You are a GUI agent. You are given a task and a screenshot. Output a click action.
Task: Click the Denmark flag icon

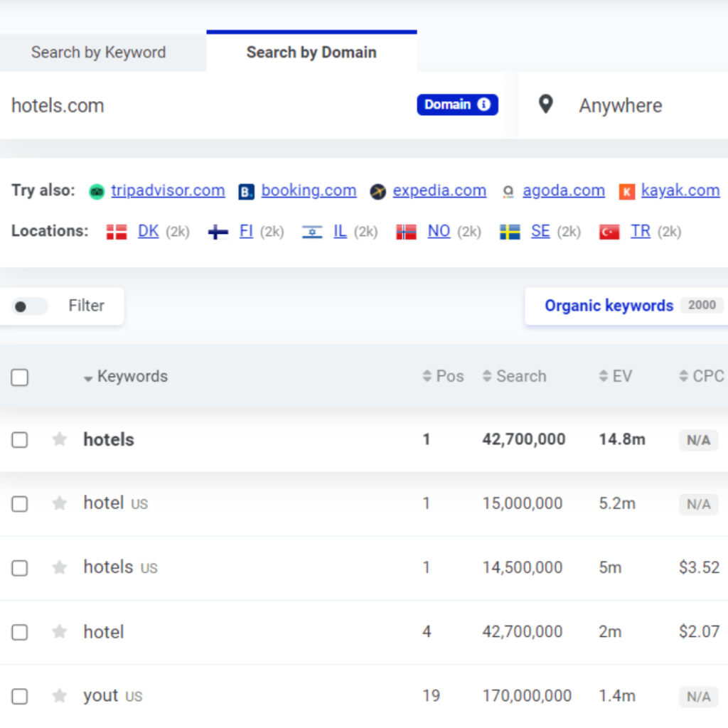click(117, 232)
